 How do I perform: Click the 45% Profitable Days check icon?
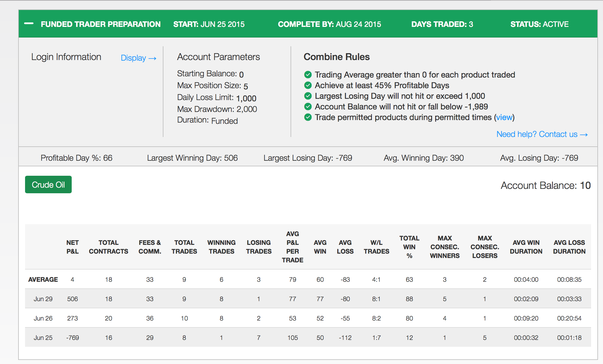[308, 85]
